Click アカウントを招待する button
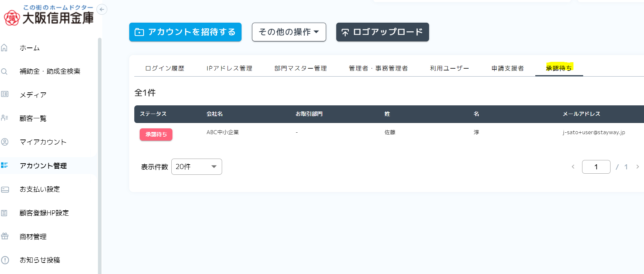The width and height of the screenshot is (644, 274). pos(185,32)
